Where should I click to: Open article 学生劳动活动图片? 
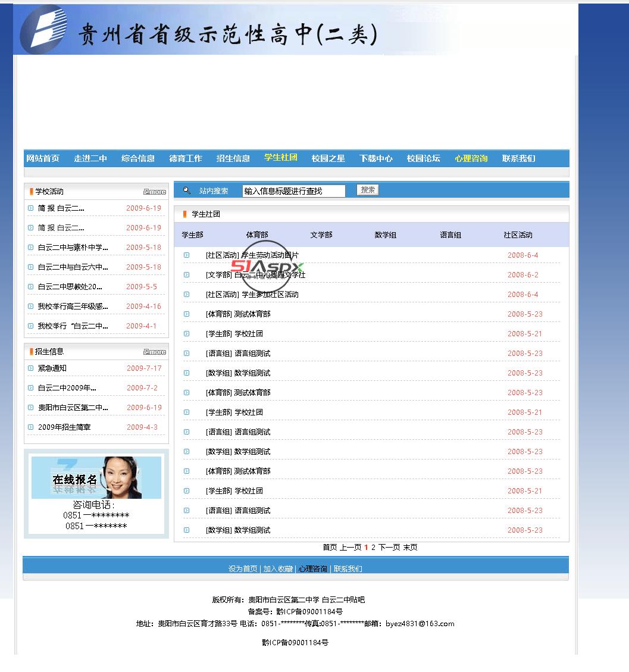coord(270,255)
